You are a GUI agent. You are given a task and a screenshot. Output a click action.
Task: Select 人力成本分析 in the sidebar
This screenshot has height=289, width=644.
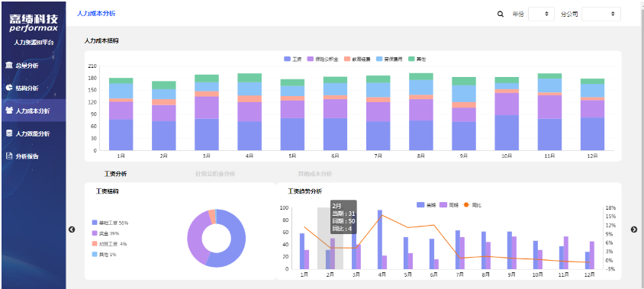coord(33,111)
